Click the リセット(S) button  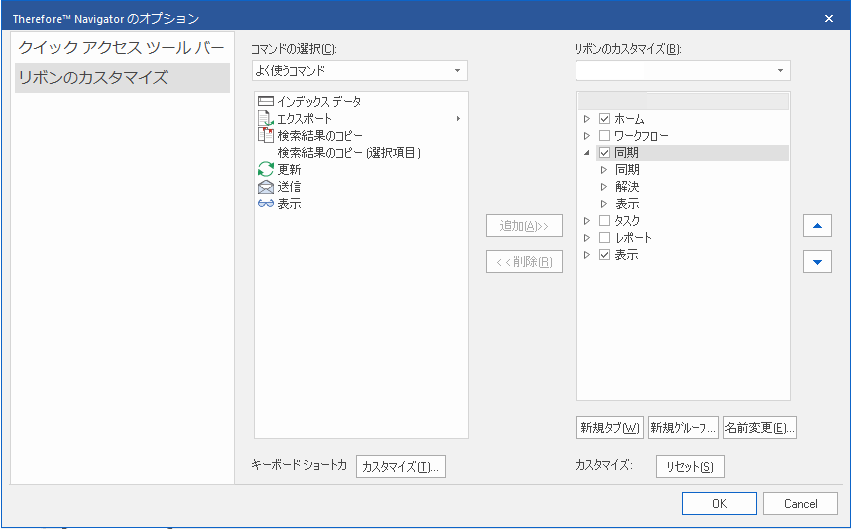pyautogui.click(x=690, y=467)
